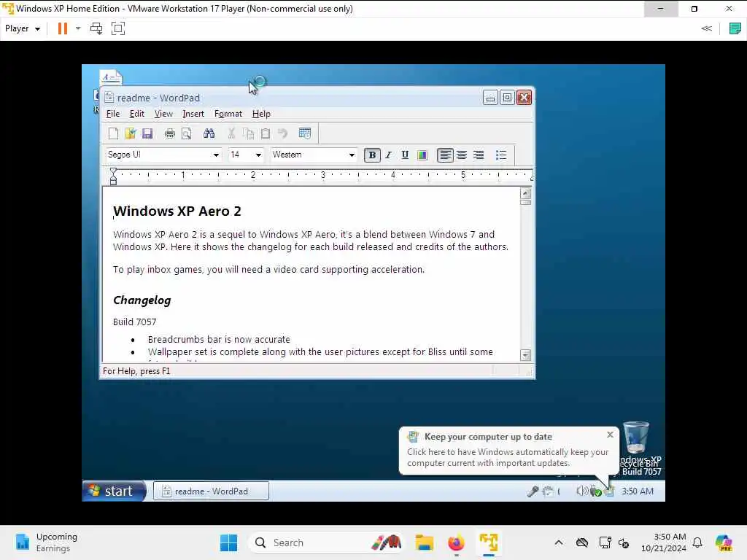Viewport: 747px width, 560px height.
Task: Toggle Bold formatting button
Action: click(372, 155)
